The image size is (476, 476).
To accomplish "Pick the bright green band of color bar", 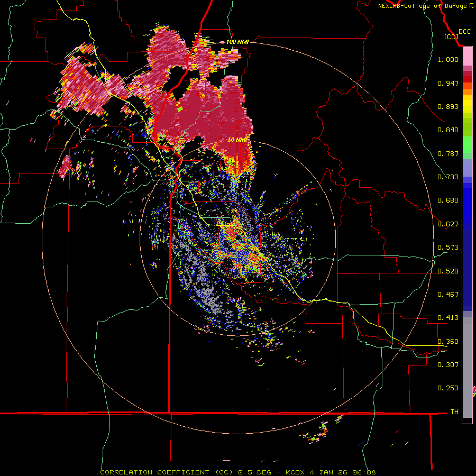I will (x=467, y=144).
